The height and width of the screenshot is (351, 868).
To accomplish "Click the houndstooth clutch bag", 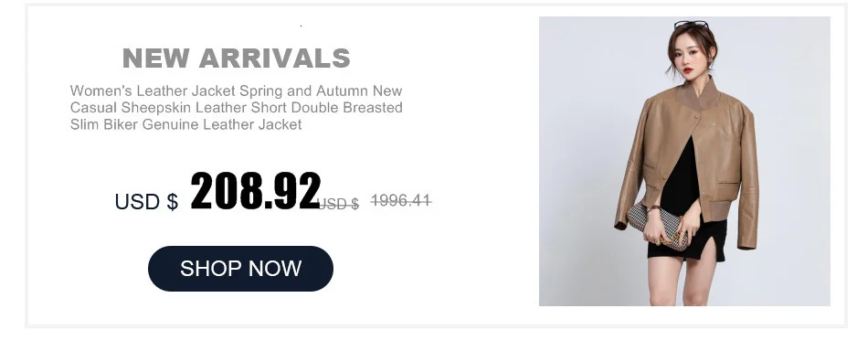I will [658, 226].
